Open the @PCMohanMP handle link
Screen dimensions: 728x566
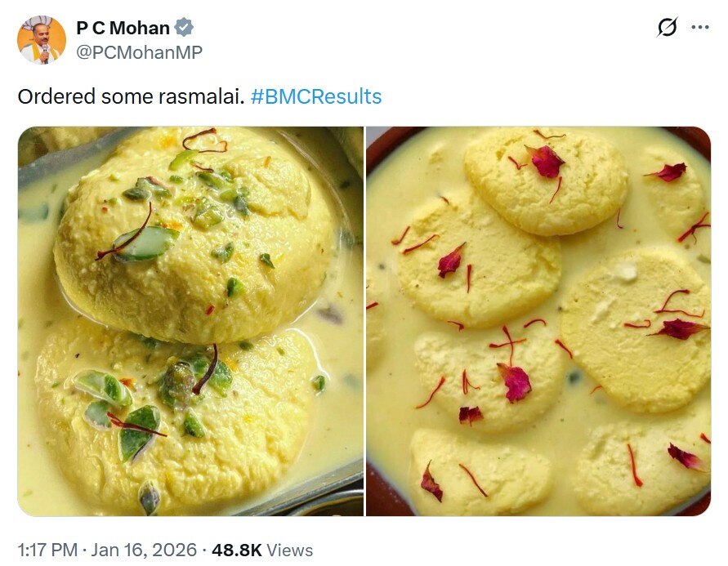[x=139, y=52]
